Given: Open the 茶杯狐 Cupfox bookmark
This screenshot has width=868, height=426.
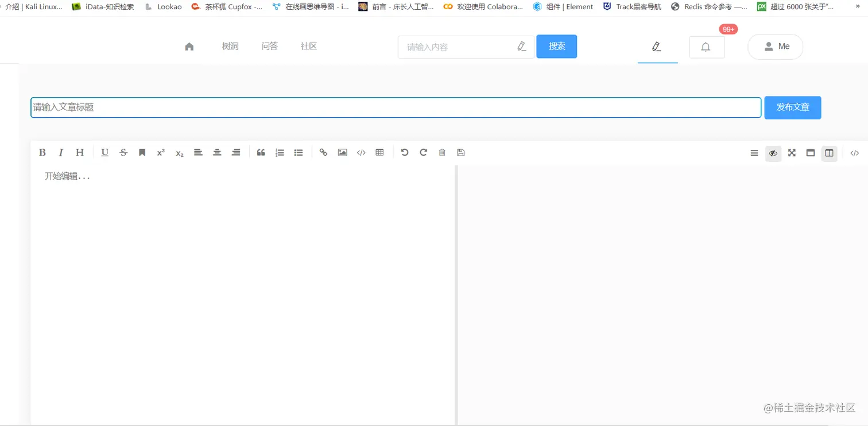Looking at the screenshot, I should (x=227, y=7).
